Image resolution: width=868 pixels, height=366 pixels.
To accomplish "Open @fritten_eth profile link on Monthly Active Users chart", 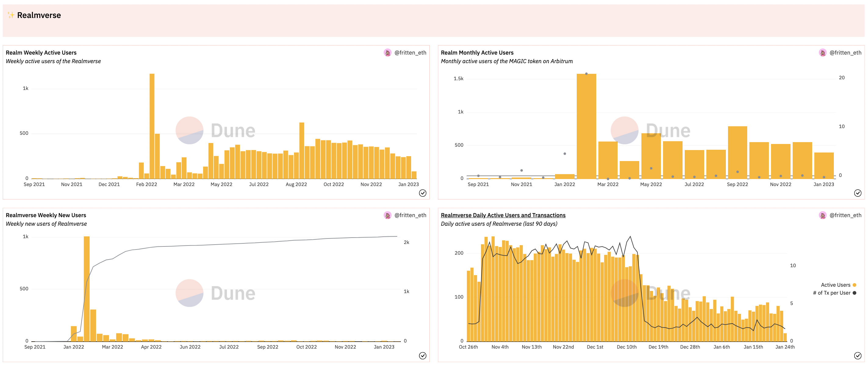I will (845, 52).
